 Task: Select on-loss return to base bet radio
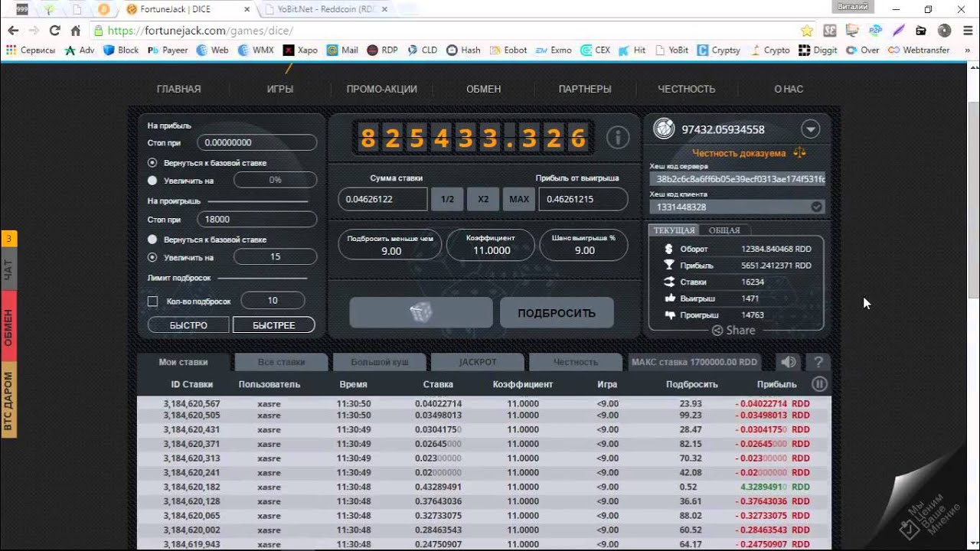152,240
